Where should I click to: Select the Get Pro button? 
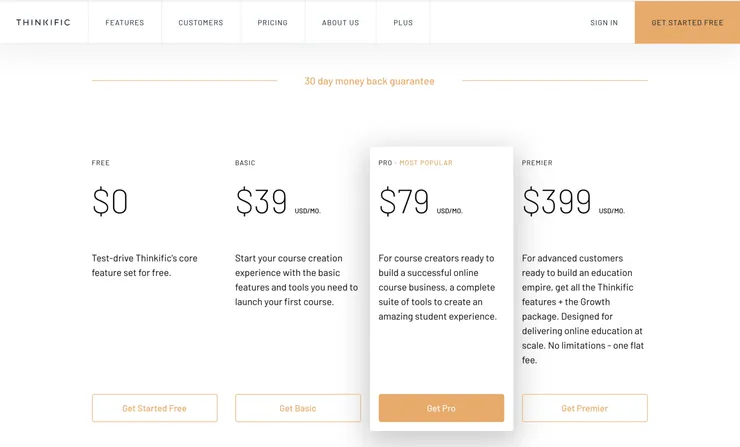point(441,408)
